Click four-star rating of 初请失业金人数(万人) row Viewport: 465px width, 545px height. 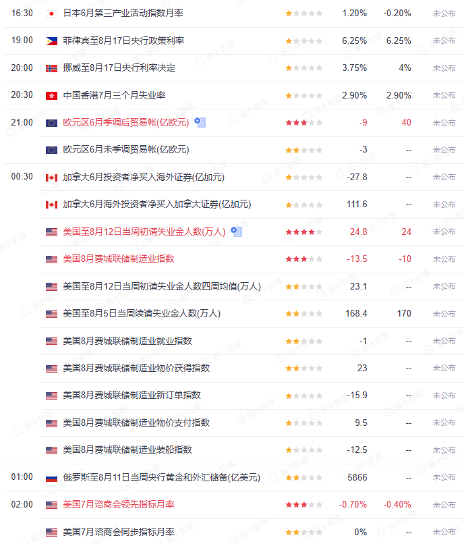(304, 232)
